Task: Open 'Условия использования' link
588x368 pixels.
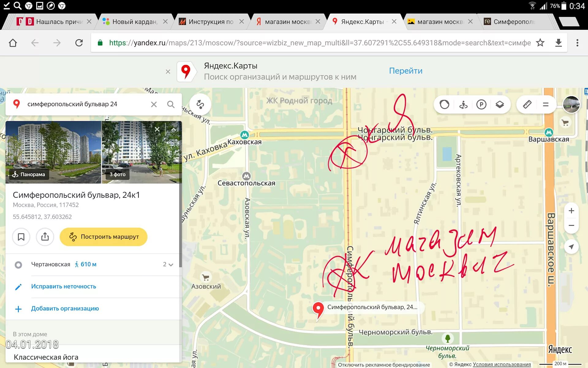Action: (502, 364)
